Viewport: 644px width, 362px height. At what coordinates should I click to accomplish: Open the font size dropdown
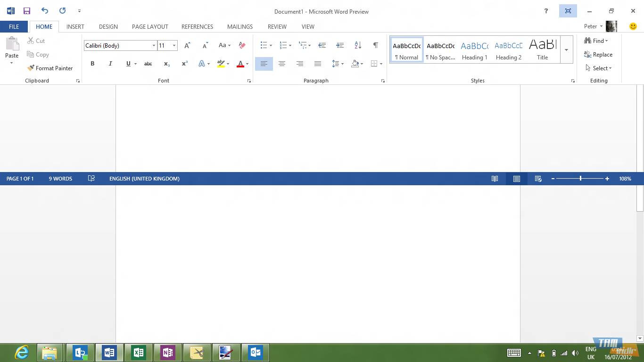(x=174, y=46)
